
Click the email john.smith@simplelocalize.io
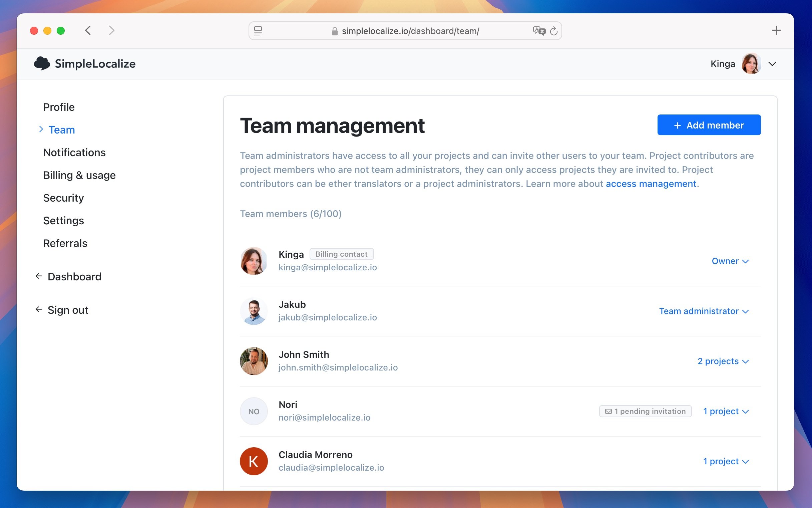pos(338,367)
